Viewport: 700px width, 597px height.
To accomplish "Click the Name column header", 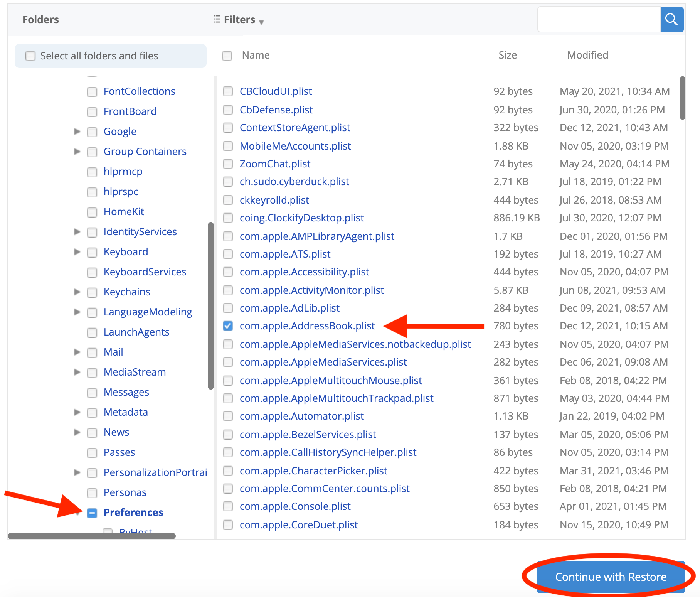I will point(256,55).
